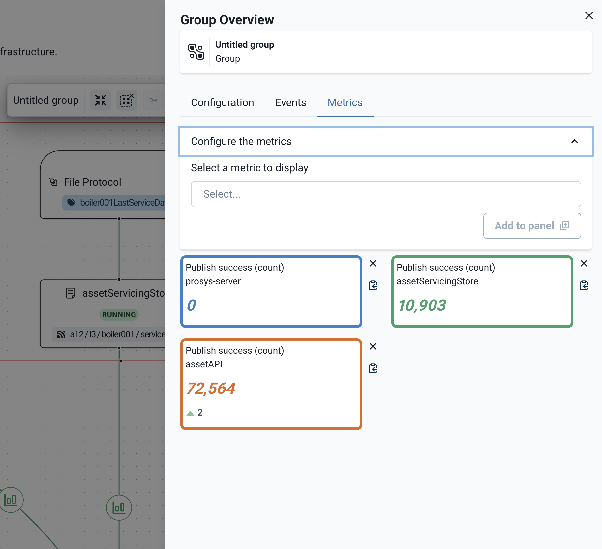This screenshot has width=602, height=549.
Task: Switch to the Events tab
Action: [291, 103]
